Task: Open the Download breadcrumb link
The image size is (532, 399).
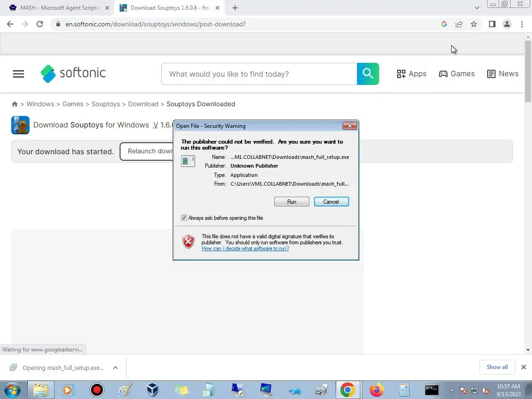Action: tap(143, 104)
